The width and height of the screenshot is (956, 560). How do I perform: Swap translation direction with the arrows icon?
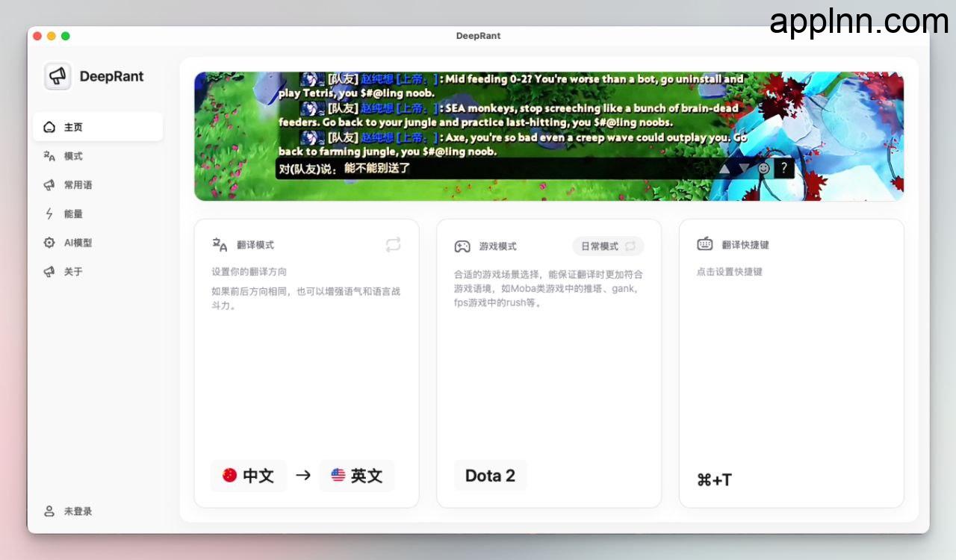pyautogui.click(x=394, y=245)
